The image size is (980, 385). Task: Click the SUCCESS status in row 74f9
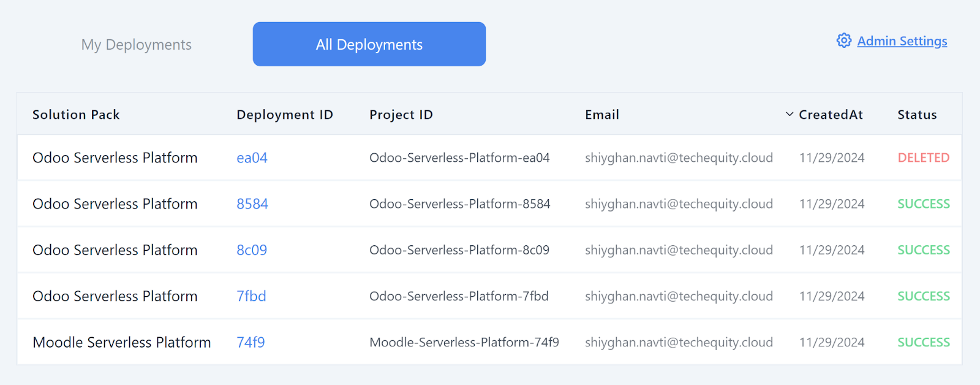point(924,342)
